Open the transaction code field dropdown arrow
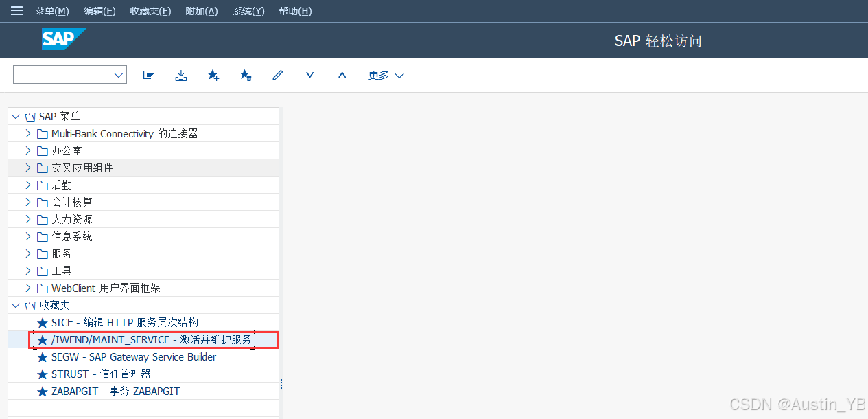Image resolution: width=868 pixels, height=419 pixels. (118, 75)
